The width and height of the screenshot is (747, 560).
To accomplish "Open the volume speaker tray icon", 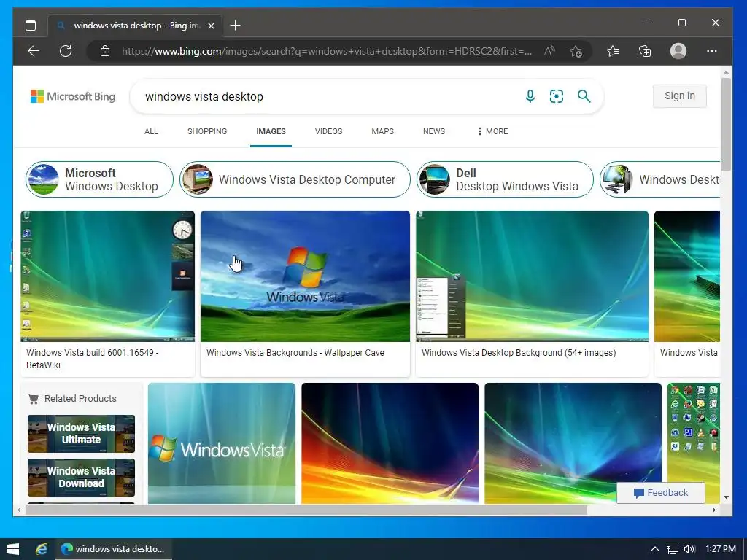I will pos(689,549).
